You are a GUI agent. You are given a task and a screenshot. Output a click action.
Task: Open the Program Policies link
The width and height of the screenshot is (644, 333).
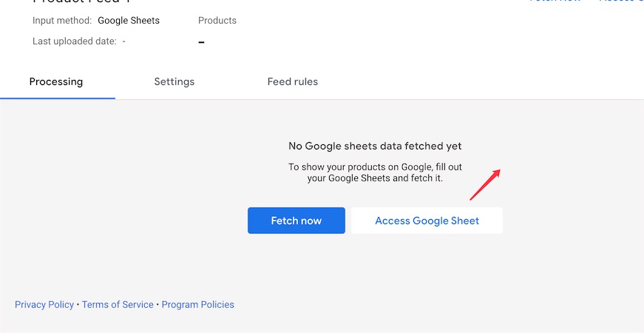(197, 305)
